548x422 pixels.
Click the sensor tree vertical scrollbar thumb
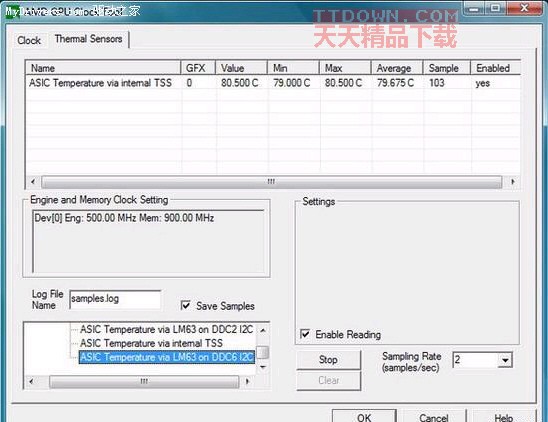coord(263,352)
